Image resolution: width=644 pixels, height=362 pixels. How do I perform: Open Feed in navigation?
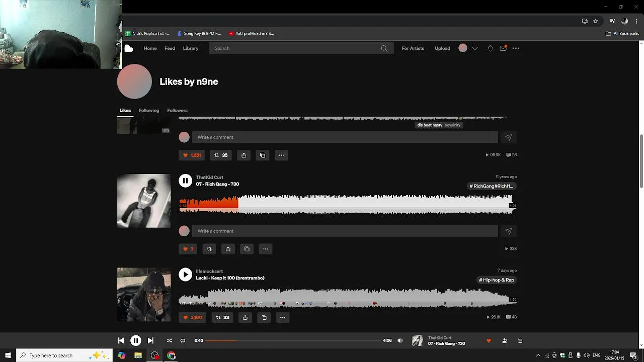(170, 48)
